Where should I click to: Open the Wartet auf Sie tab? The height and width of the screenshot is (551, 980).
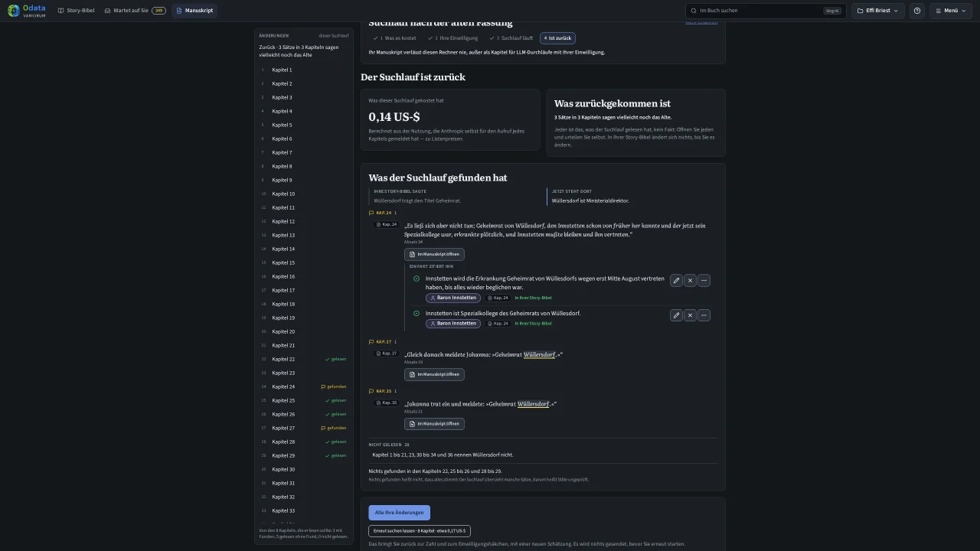pos(135,11)
